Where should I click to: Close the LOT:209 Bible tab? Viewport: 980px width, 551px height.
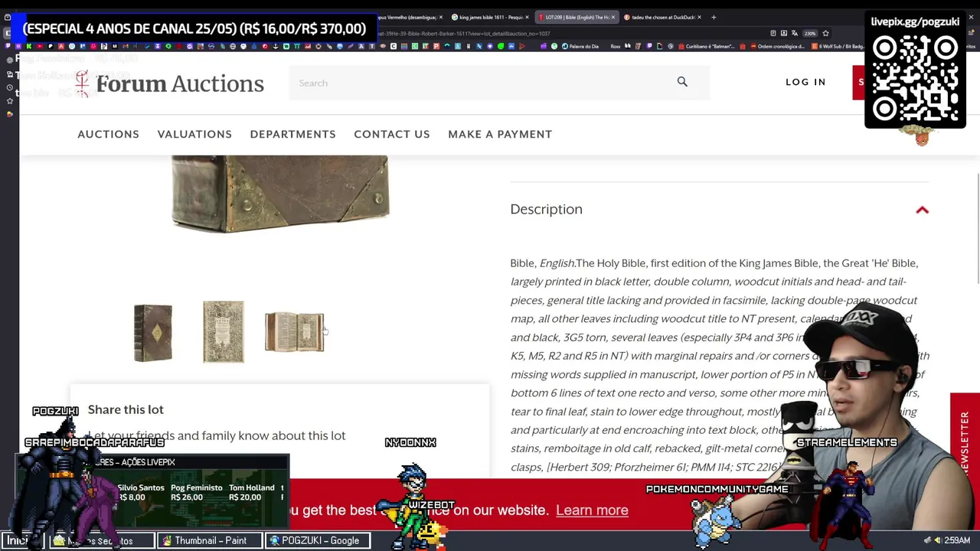[x=612, y=17]
